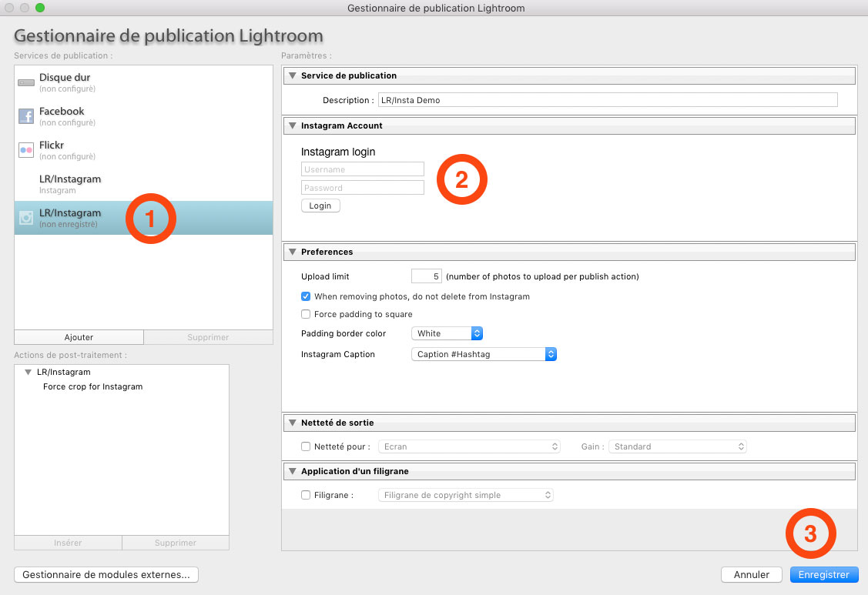Select Force crop for Instagram action
The width and height of the screenshot is (868, 595).
click(92, 386)
